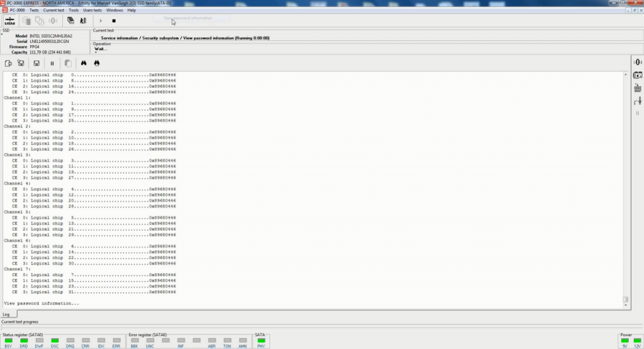Click the greyed soft reset icon in top toolbar
Screen dimensions: 644x349
(53, 21)
